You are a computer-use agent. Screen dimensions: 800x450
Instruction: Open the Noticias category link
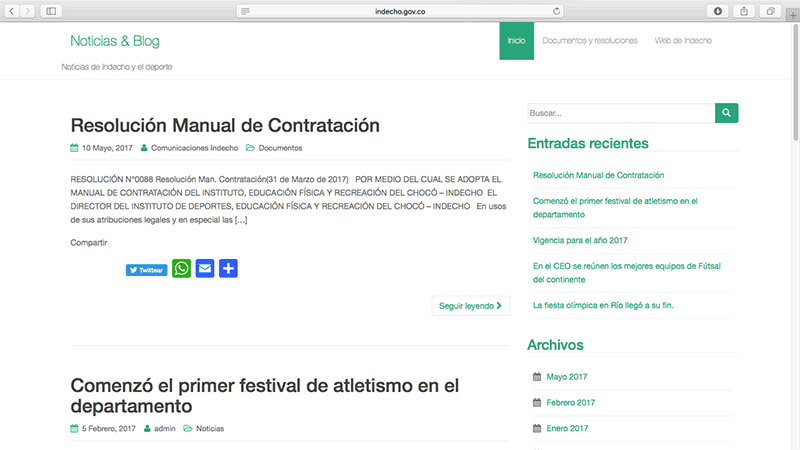tap(210, 429)
